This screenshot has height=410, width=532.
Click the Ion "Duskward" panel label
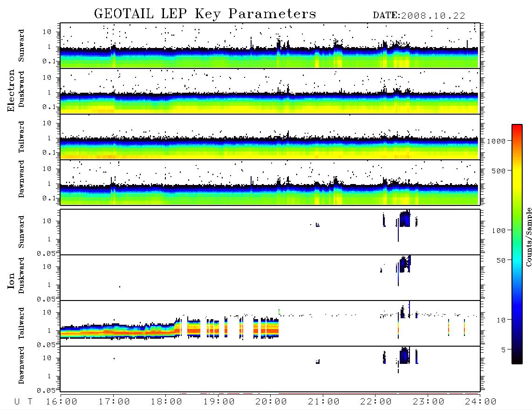(21, 275)
